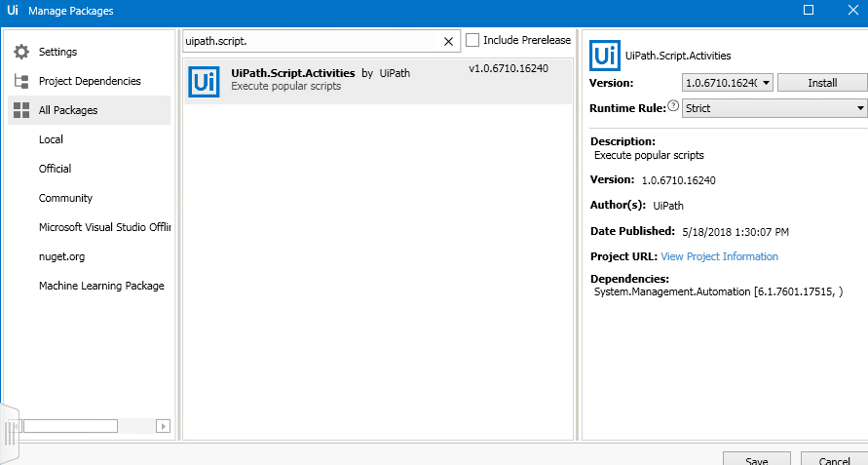Click the Install button

[822, 83]
